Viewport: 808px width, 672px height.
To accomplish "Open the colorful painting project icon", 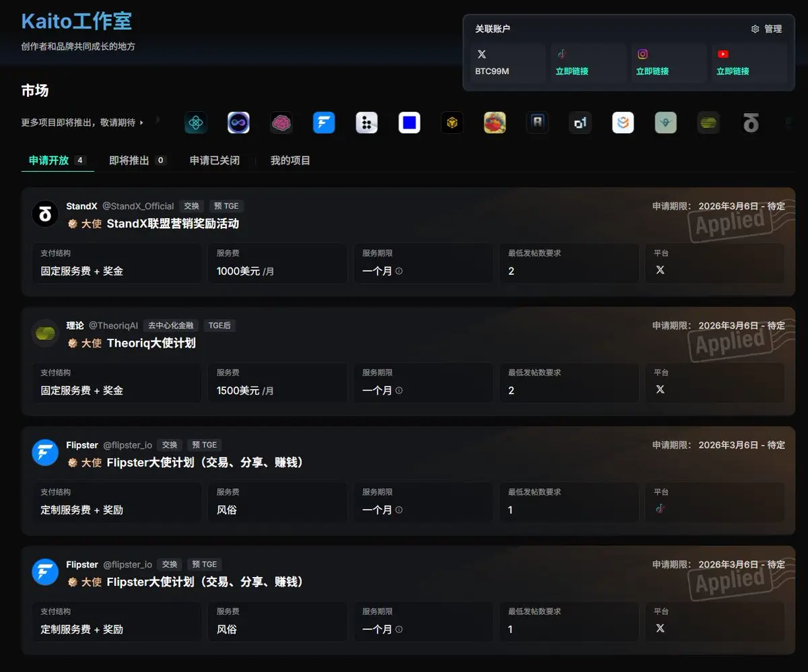I will pyautogui.click(x=495, y=123).
